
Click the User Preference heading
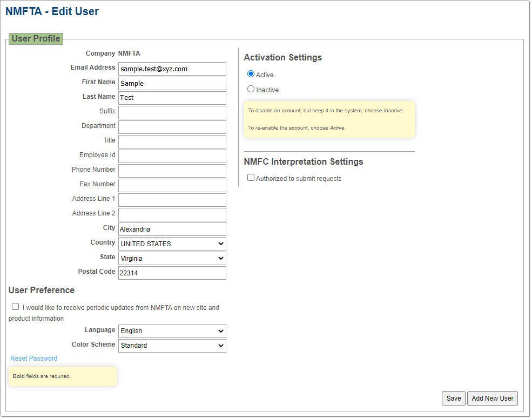pyautogui.click(x=42, y=290)
